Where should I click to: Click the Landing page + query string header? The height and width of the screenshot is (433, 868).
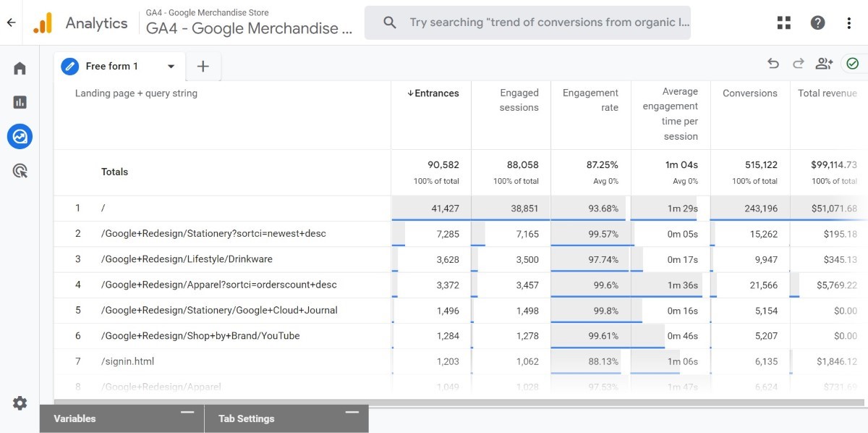tap(136, 93)
